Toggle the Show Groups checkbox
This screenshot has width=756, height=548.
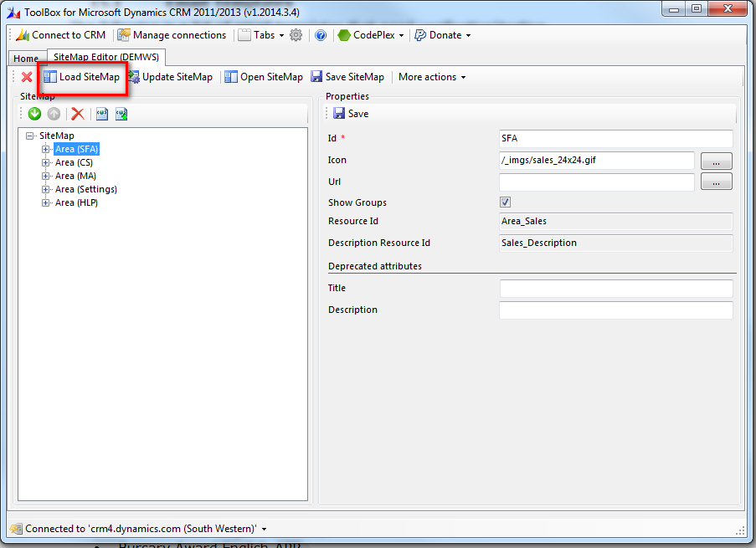tap(505, 202)
